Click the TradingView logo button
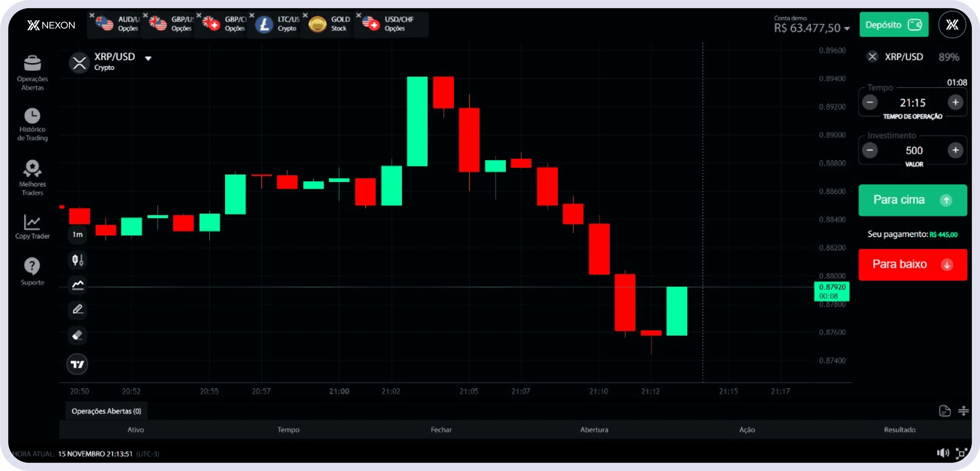Screen dimensions: 980x471 click(x=77, y=364)
